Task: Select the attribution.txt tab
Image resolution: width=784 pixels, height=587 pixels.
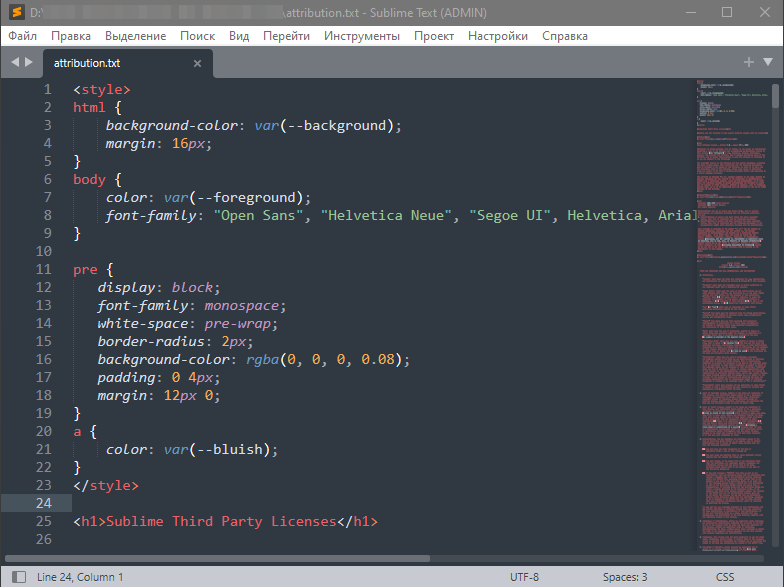Action: pyautogui.click(x=128, y=63)
